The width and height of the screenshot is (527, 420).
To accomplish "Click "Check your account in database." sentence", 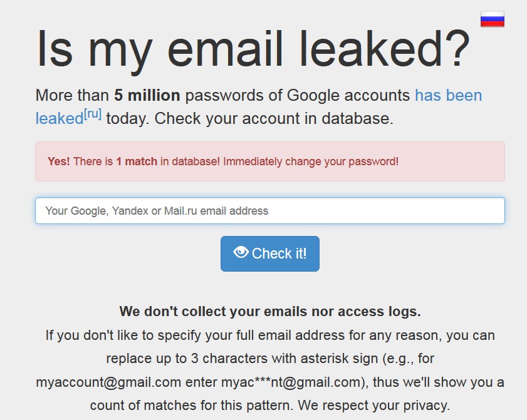I will tap(274, 118).
